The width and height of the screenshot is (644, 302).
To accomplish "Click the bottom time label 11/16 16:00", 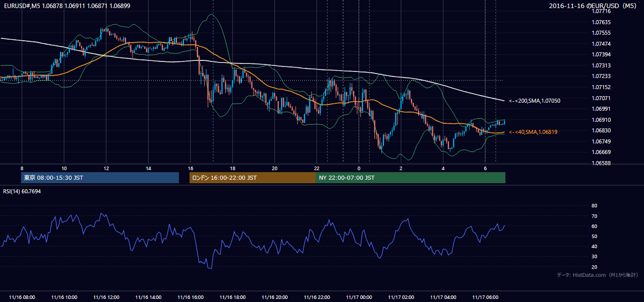I will tap(190, 297).
